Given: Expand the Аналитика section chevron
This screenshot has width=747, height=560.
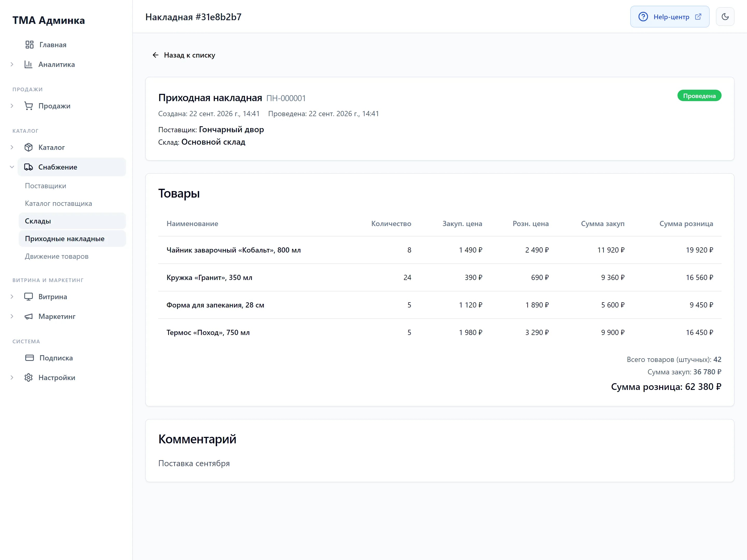Looking at the screenshot, I should click(x=12, y=64).
